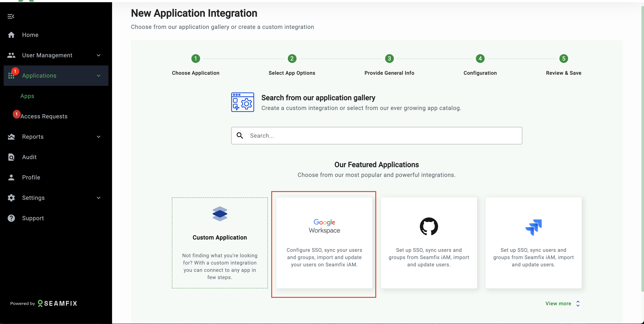Collapse the Applications menu chevron
The image size is (644, 324).
point(99,76)
